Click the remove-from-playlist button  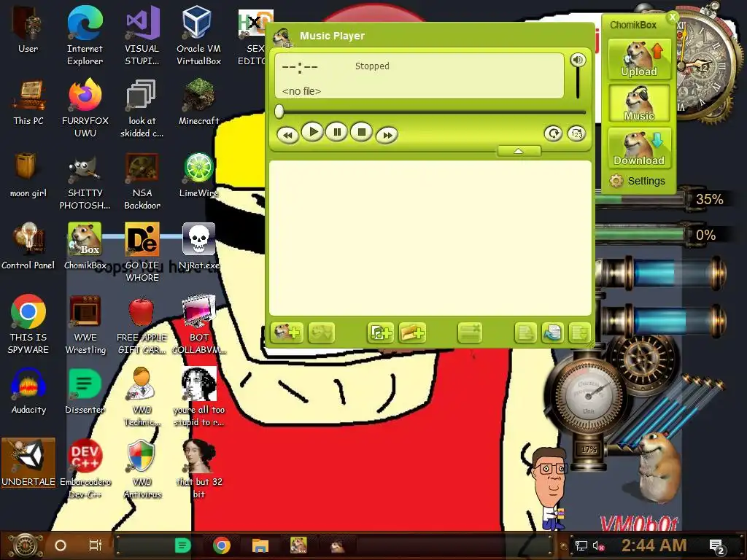click(x=470, y=332)
